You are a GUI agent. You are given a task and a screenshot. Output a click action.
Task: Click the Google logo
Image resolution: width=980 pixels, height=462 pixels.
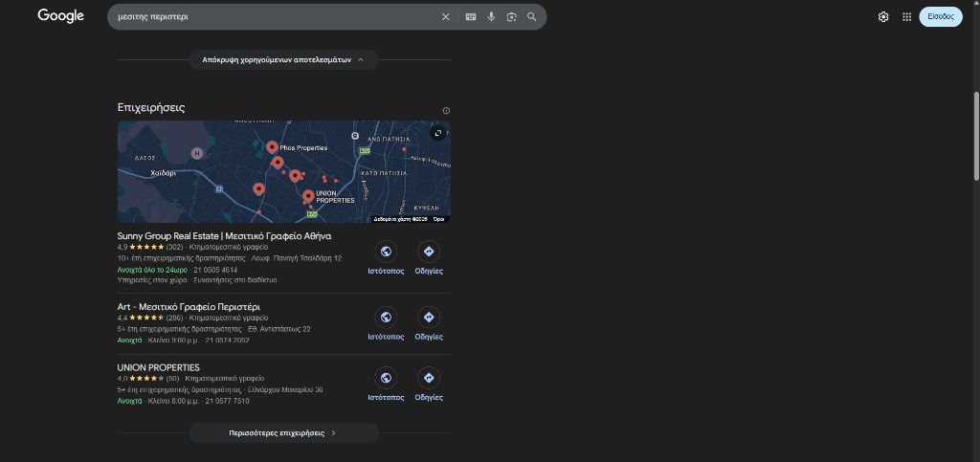pyautogui.click(x=60, y=16)
